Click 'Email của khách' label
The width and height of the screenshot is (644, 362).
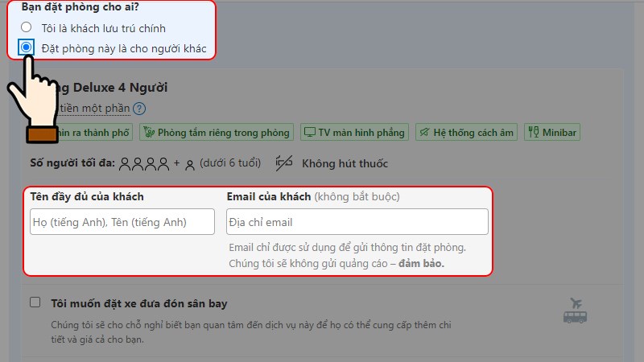[x=269, y=196]
